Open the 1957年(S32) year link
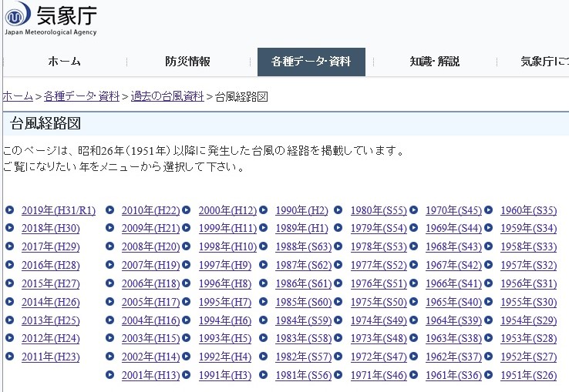Screen dimensions: 569x392 [529, 266]
